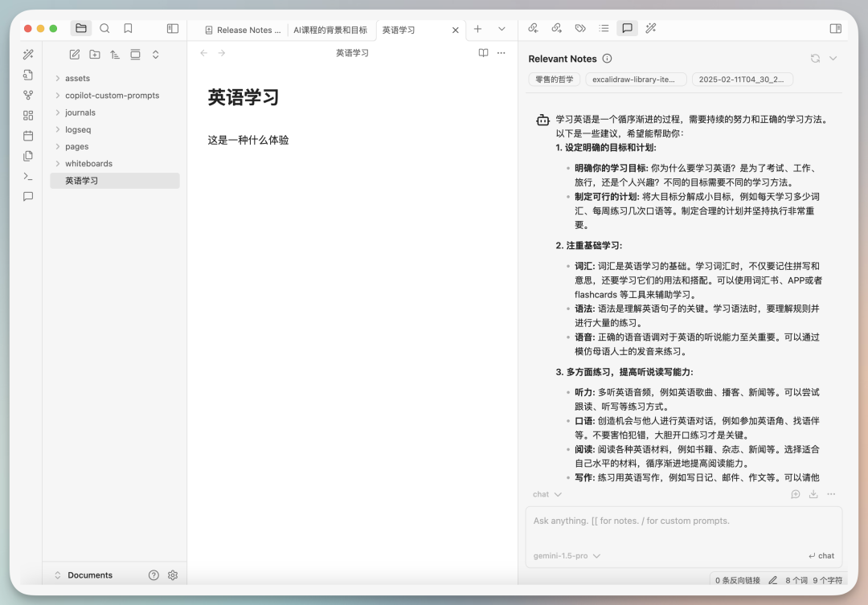
Task: Open canvas icon in left ribbon
Action: 28,115
